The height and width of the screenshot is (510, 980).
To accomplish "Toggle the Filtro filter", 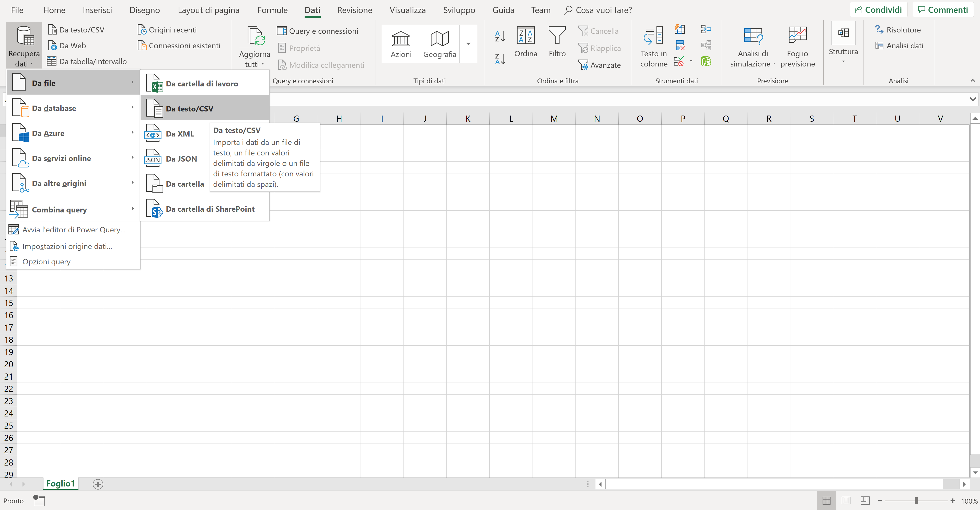I will tap(557, 42).
